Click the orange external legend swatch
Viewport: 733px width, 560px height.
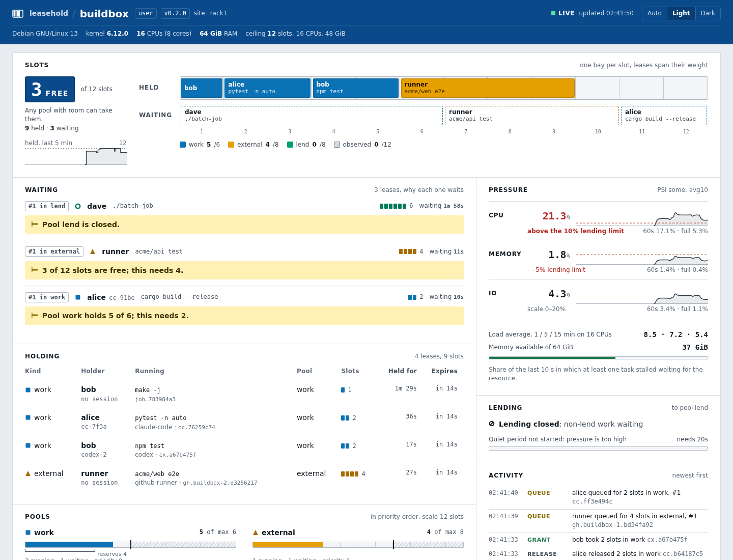click(231, 145)
